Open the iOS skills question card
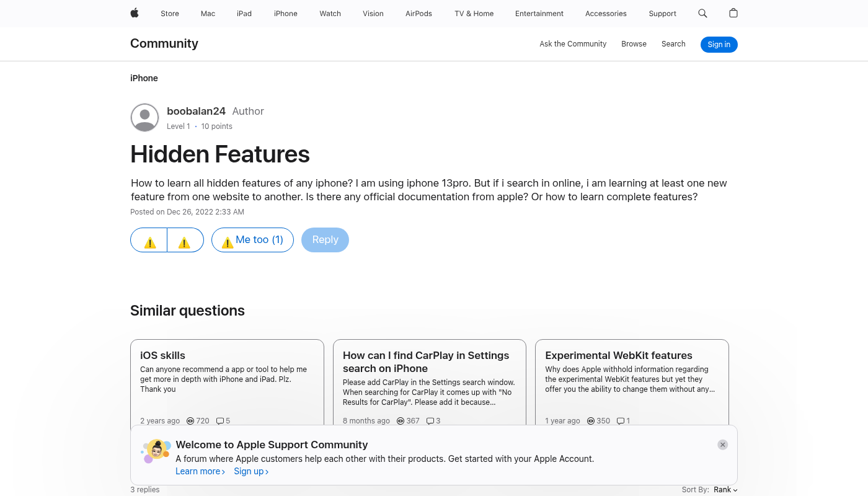The width and height of the screenshot is (868, 496). [162, 355]
